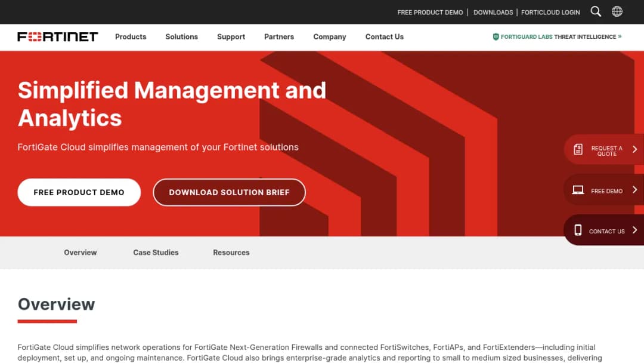Click the Free Demo laptop icon

coord(578,189)
